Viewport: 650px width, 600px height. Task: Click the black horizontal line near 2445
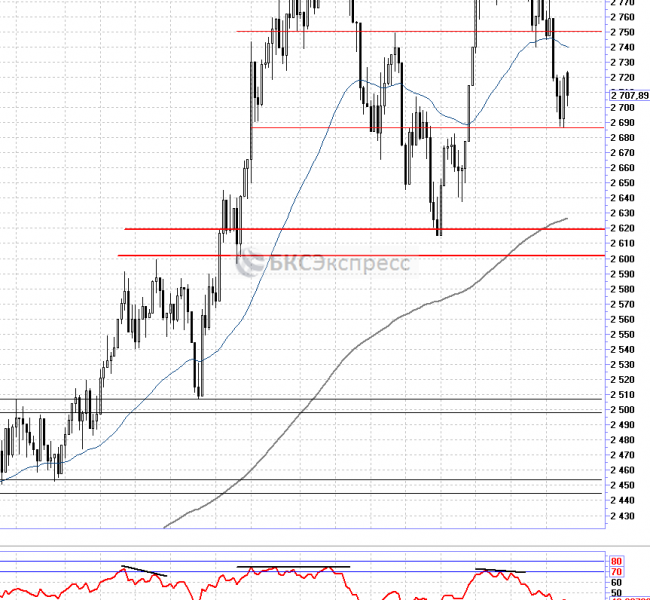click(x=300, y=493)
